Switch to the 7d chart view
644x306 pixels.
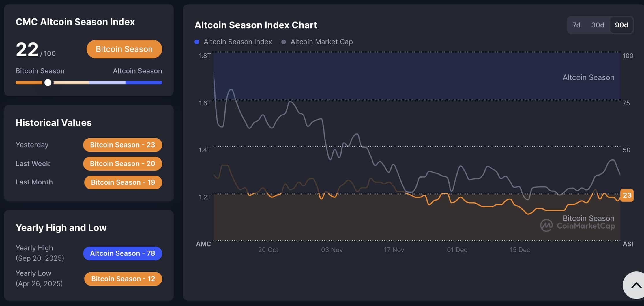click(576, 25)
